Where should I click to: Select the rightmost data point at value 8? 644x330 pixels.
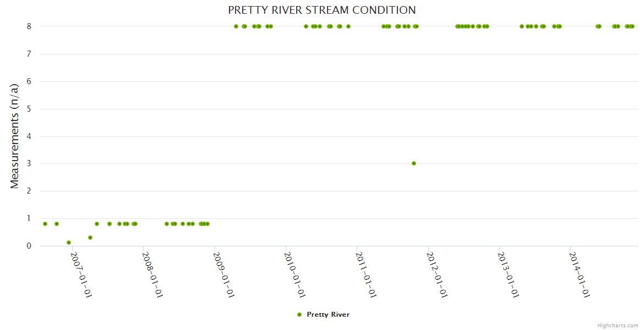coord(632,26)
